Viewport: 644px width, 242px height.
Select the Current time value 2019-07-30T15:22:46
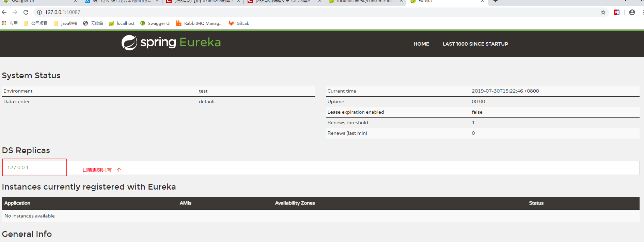pyautogui.click(x=505, y=91)
